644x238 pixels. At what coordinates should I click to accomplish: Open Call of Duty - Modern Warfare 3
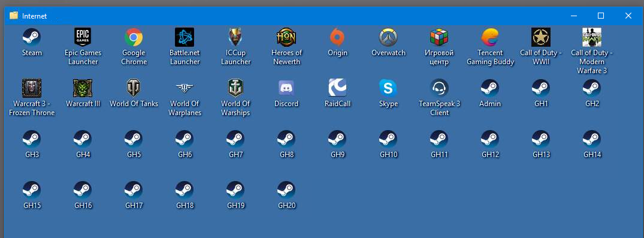(x=592, y=37)
